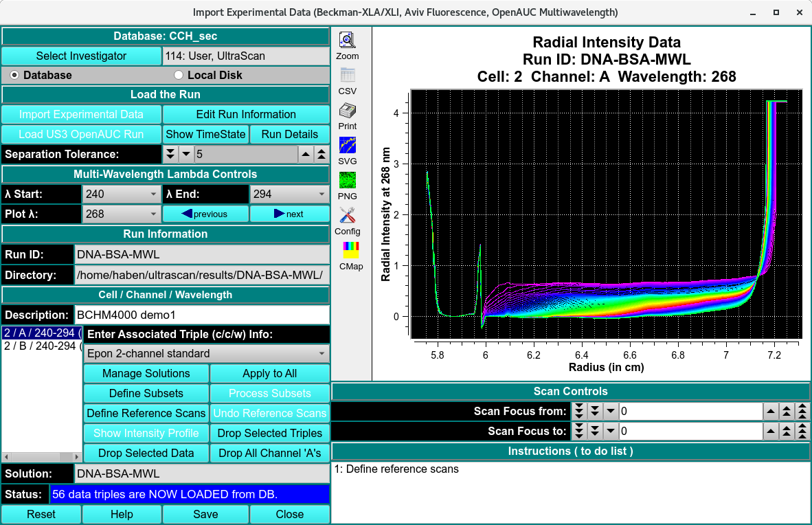Click the Scan Focus from input field
The height and width of the screenshot is (525, 812).
[690, 412]
